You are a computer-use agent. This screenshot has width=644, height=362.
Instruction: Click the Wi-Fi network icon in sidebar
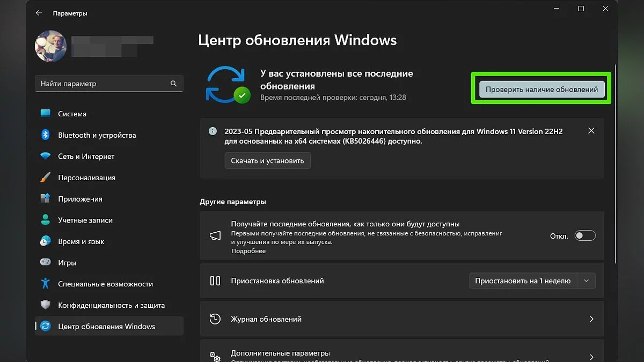46,157
